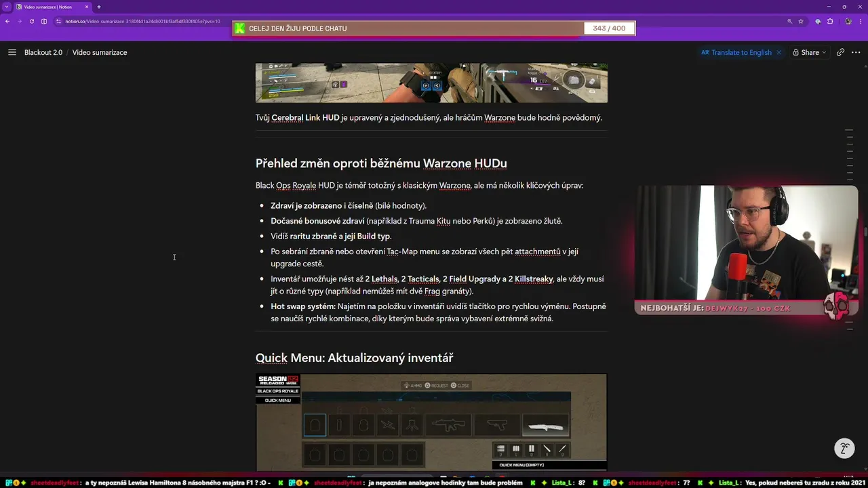This screenshot has height=488, width=868.
Task: Open the browser split-view icon
Action: [44, 21]
